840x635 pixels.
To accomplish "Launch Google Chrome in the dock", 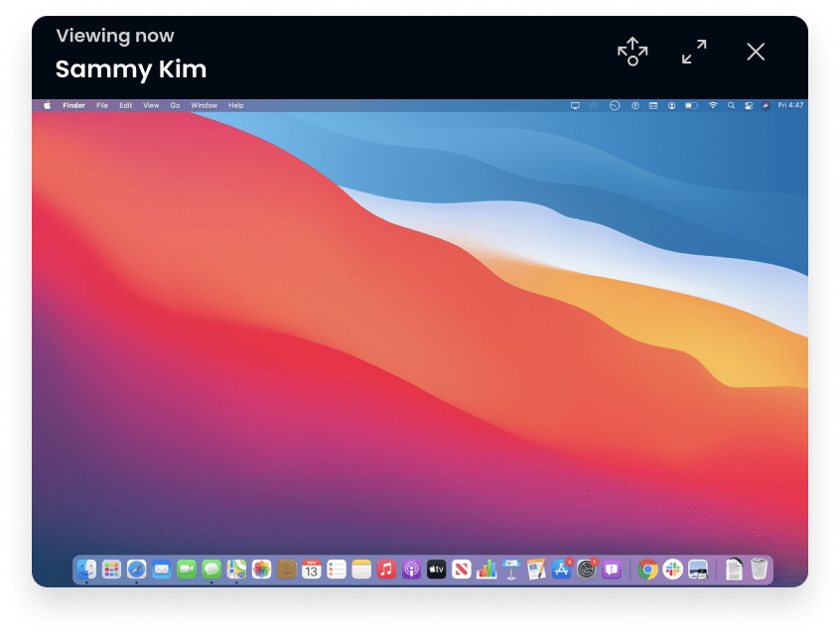I will pos(647,570).
